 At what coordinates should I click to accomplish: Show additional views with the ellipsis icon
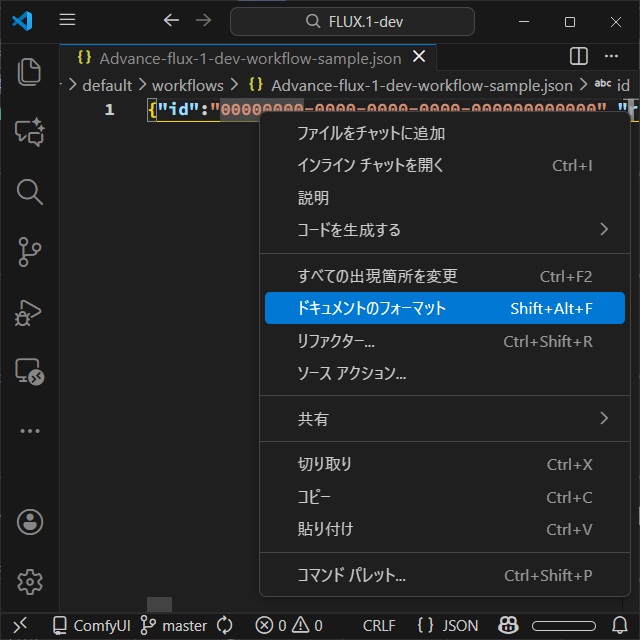(29, 431)
